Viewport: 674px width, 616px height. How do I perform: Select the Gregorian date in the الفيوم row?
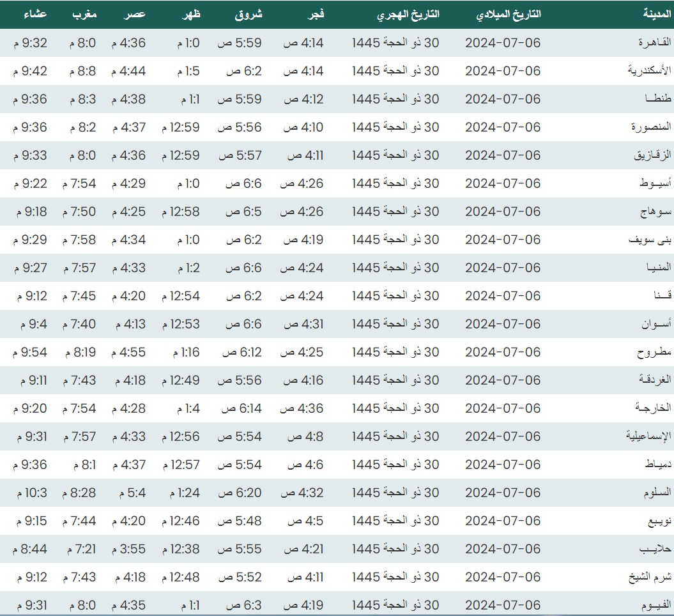(x=502, y=605)
